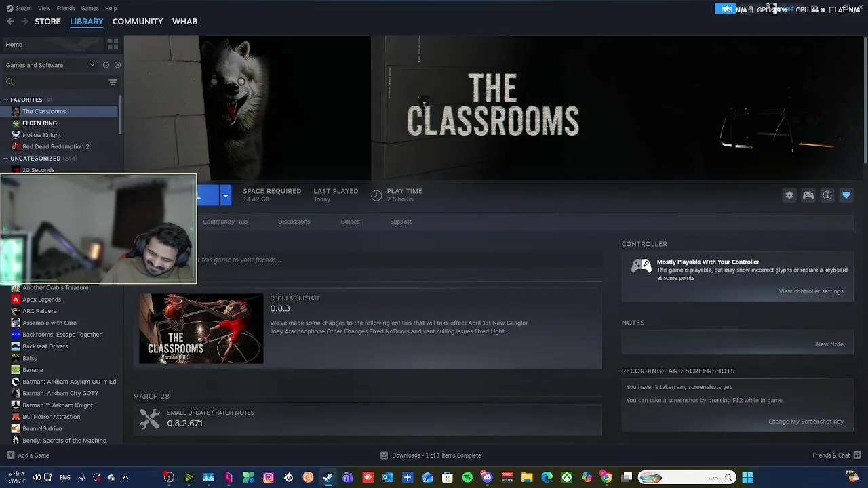This screenshot has height=488, width=868.
Task: Open Instagram from the taskbar
Action: (x=269, y=477)
